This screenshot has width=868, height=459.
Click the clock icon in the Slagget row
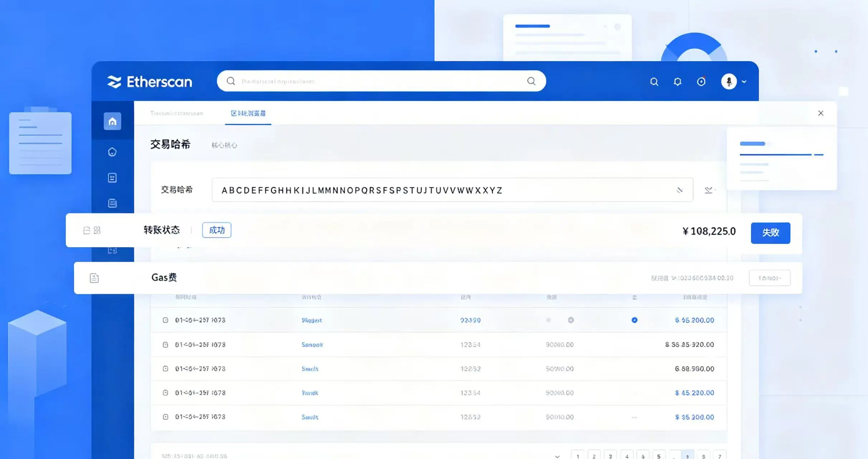pos(165,320)
